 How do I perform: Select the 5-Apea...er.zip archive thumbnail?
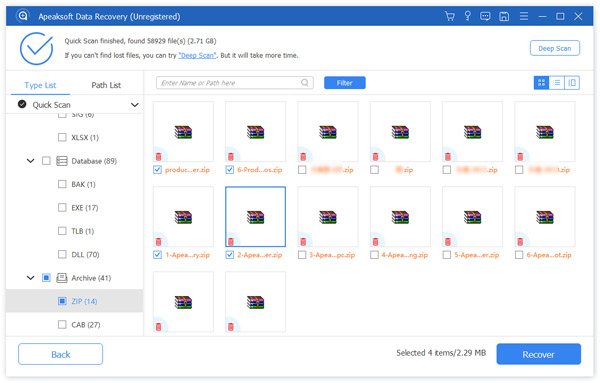coord(472,217)
